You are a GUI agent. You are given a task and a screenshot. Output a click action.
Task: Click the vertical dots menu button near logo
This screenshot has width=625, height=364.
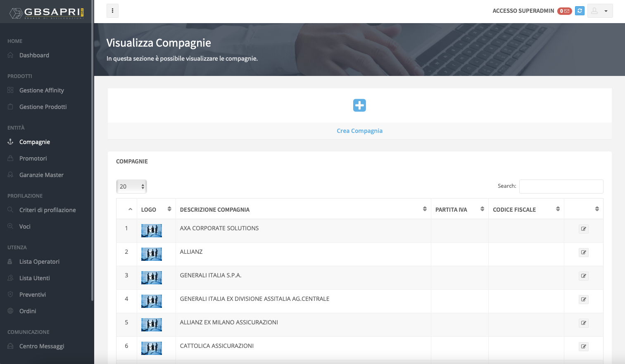[x=112, y=10]
